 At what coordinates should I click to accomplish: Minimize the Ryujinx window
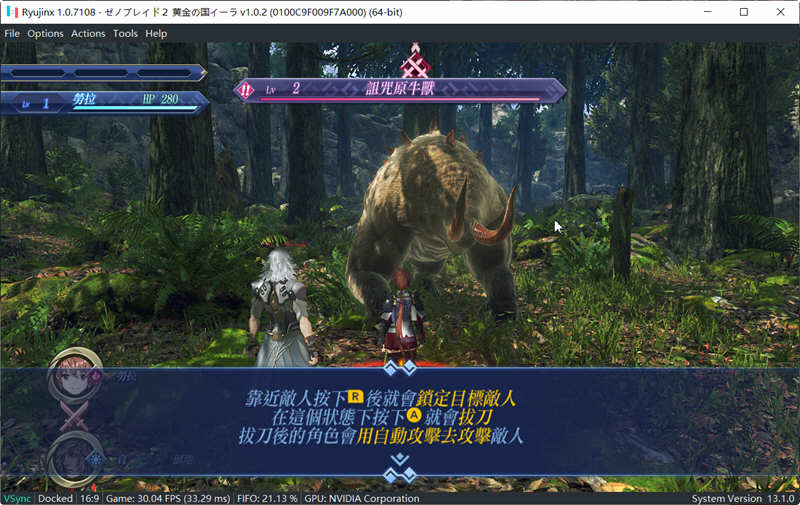(x=708, y=12)
